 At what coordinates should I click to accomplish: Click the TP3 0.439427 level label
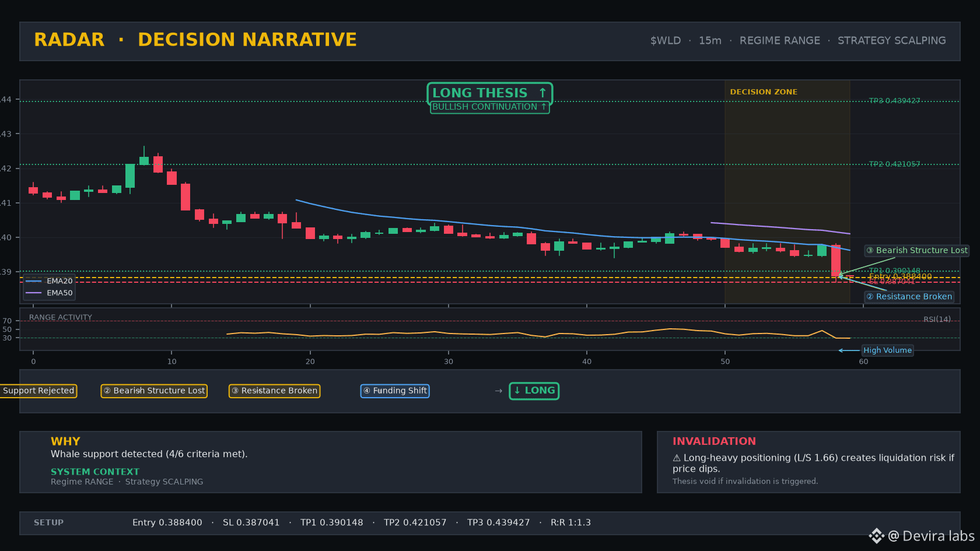click(894, 101)
